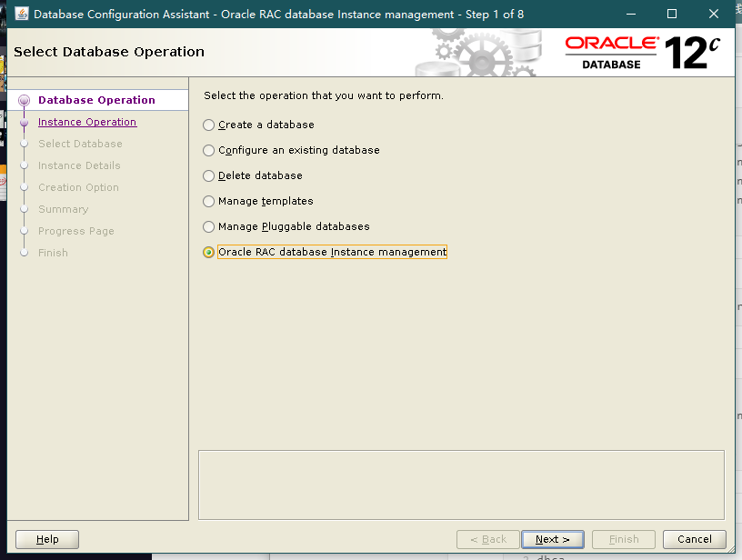
Task: Click the Finish step label in sidebar
Action: (x=53, y=253)
